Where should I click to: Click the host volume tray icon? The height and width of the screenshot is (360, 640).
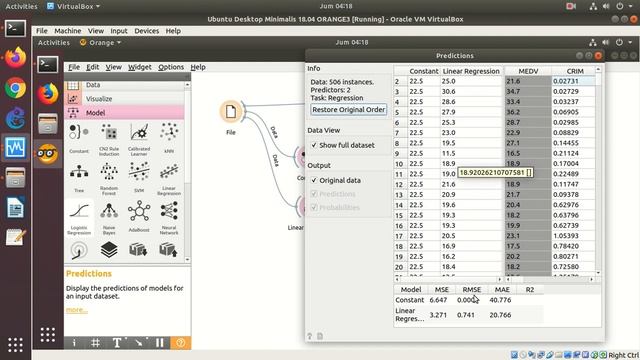point(607,6)
